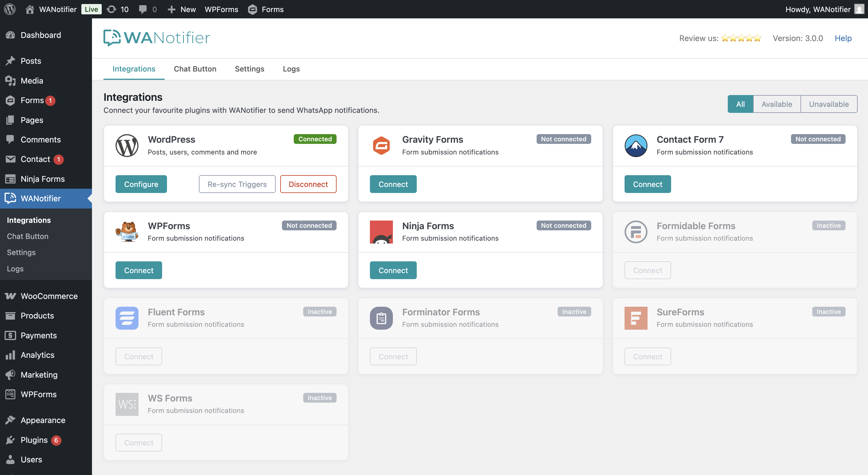This screenshot has width=868, height=475.
Task: Click the WordPress logo in admin bar
Action: (x=10, y=9)
